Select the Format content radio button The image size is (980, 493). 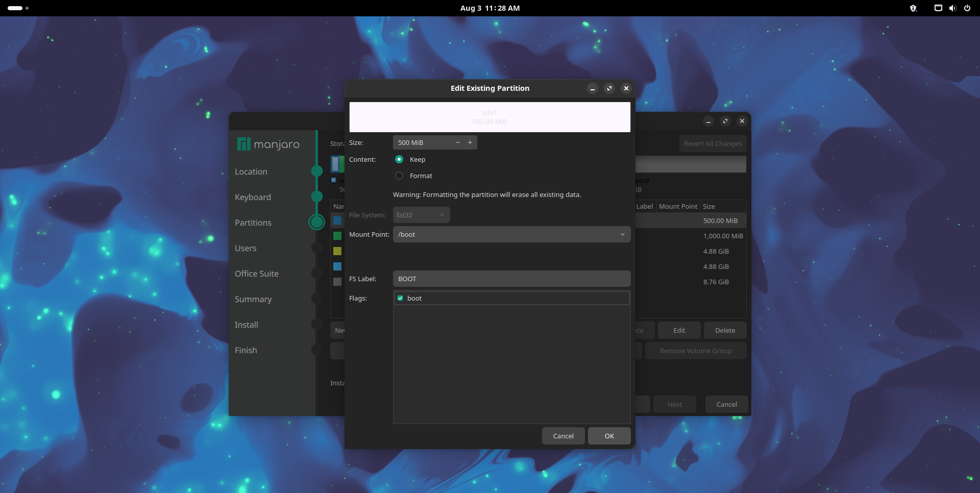(x=399, y=176)
